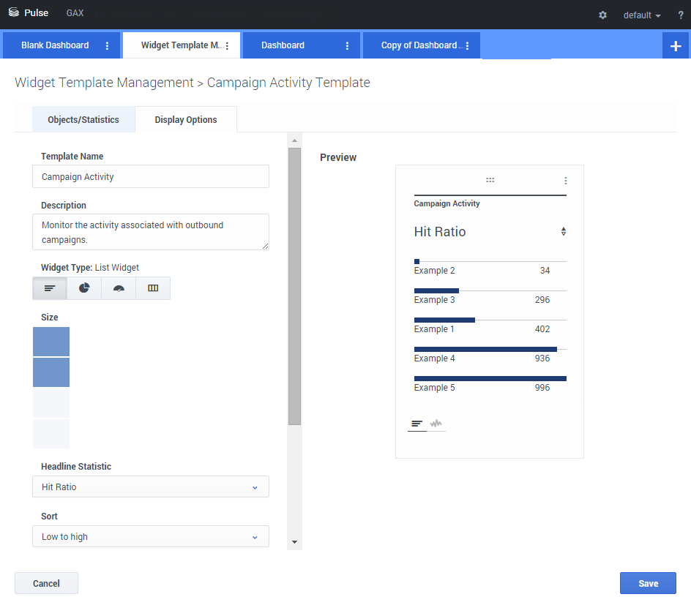Click the GAX link in header

(75, 12)
